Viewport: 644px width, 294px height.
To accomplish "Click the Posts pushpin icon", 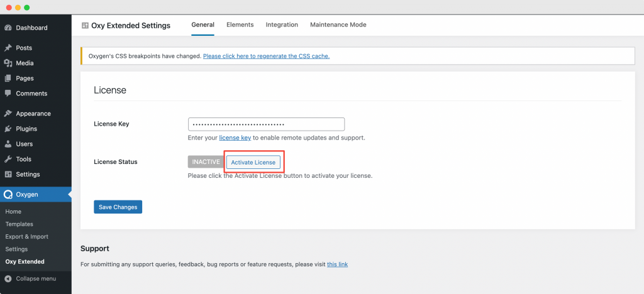I will click(x=8, y=48).
